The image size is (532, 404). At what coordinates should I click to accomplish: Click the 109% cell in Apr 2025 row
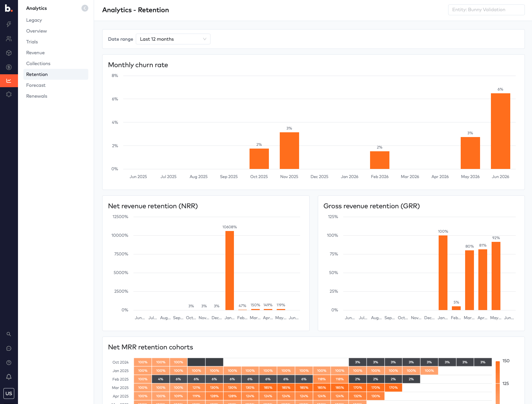point(179,396)
